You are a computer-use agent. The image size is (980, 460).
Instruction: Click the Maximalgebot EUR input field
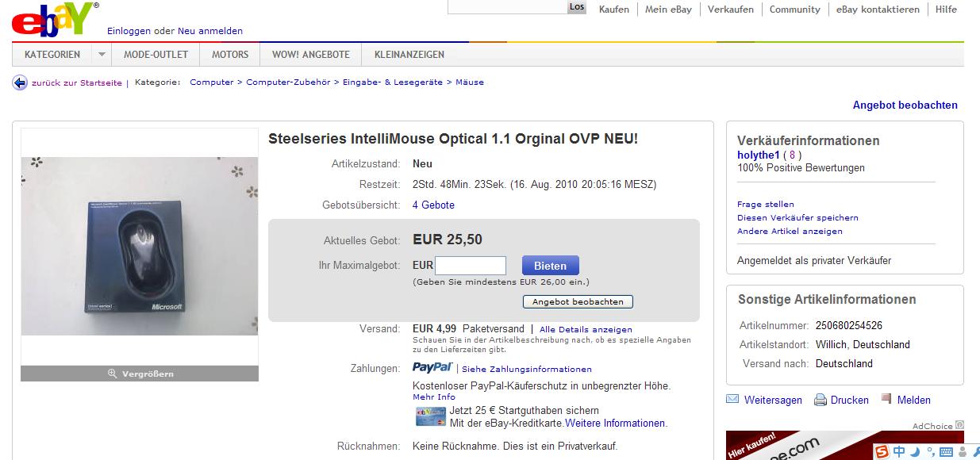tap(471, 266)
